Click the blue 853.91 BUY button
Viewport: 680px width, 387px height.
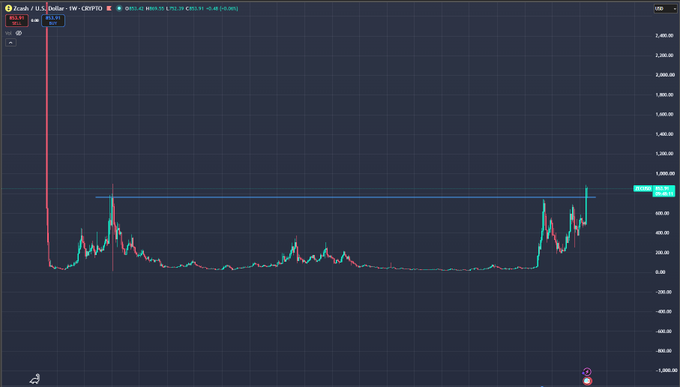pos(53,20)
